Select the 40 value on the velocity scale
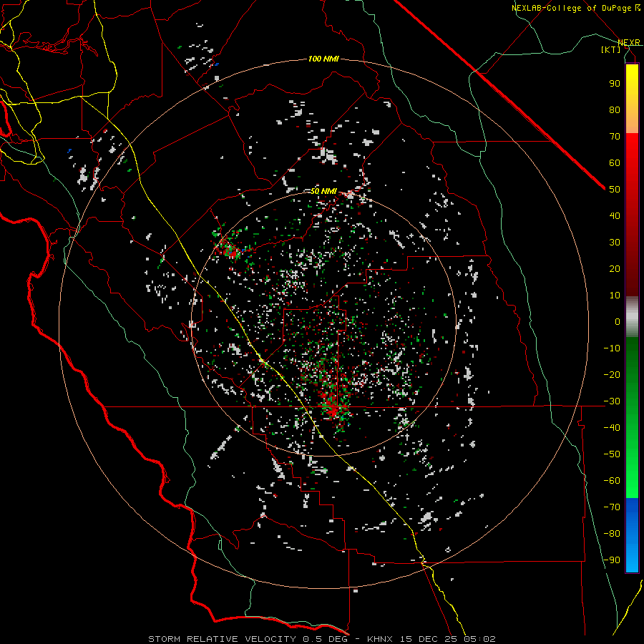The image size is (644, 644). pyautogui.click(x=615, y=215)
